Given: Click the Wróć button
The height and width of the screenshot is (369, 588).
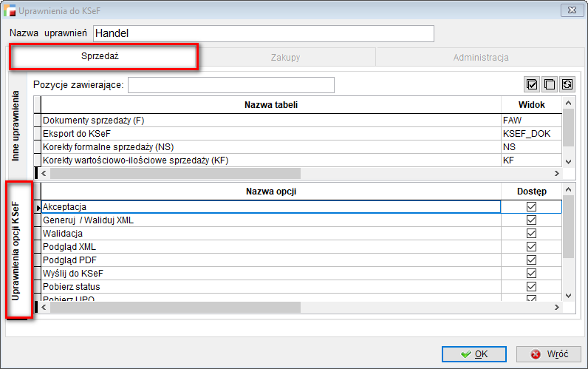Looking at the screenshot, I should [x=553, y=354].
